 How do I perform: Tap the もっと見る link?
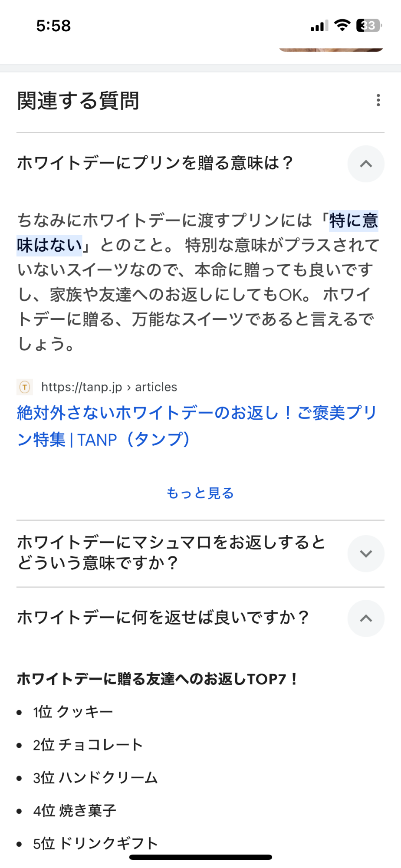coord(200,493)
